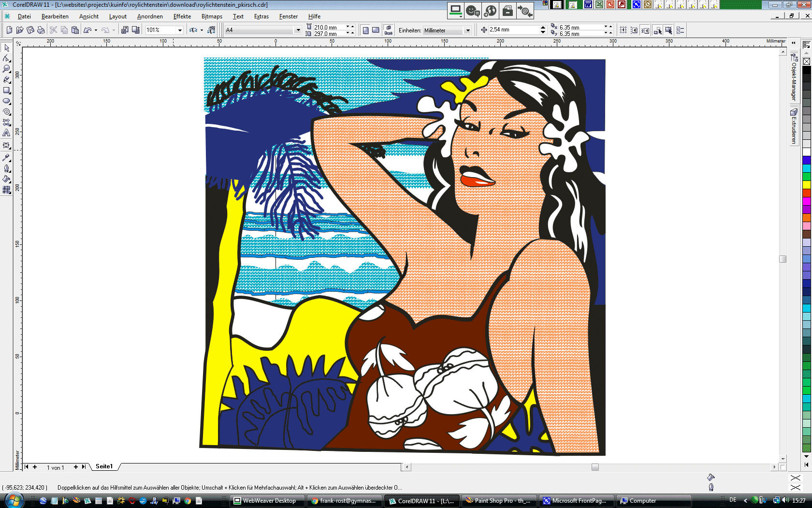
Task: Select the Interactive Blend tool
Action: (7, 145)
